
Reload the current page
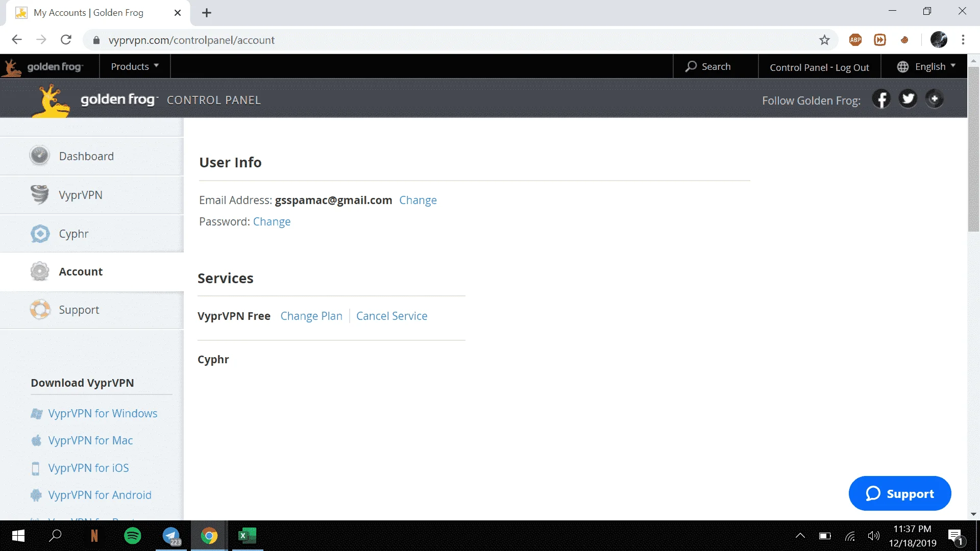(x=66, y=40)
